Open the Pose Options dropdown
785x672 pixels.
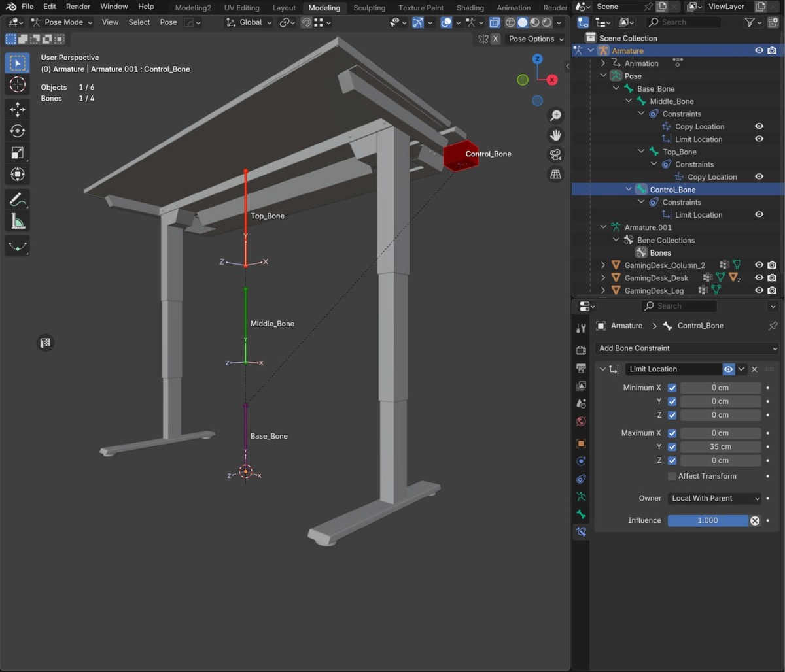(x=536, y=39)
